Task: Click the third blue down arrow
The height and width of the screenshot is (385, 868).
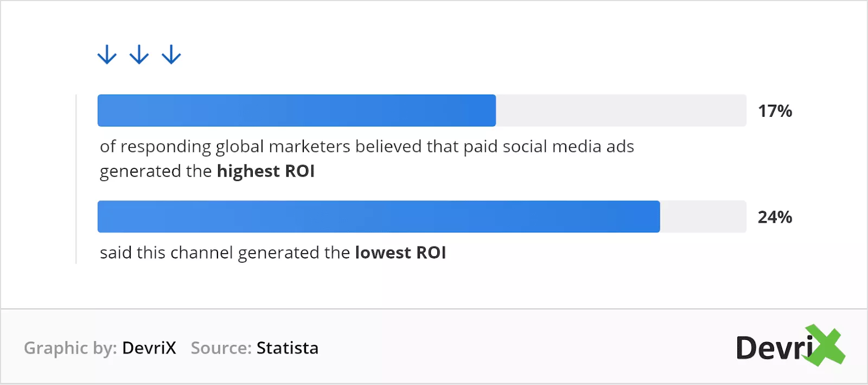Action: 171,54
